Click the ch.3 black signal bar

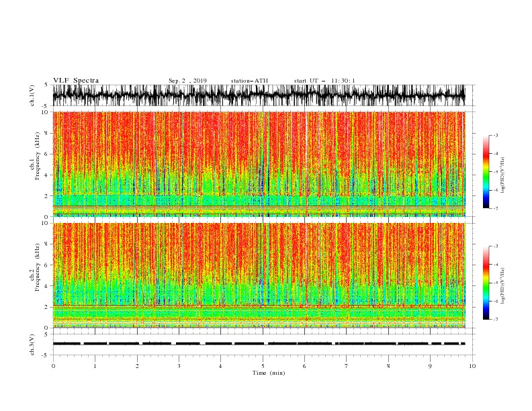(259, 344)
